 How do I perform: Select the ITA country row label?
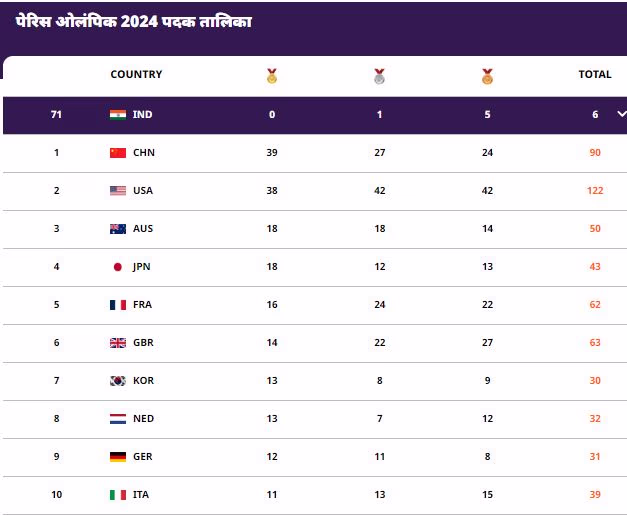142,495
